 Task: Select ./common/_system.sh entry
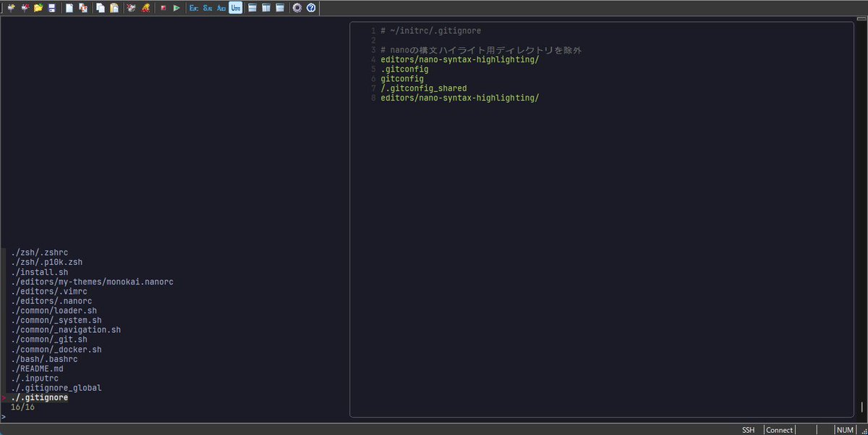tap(56, 320)
